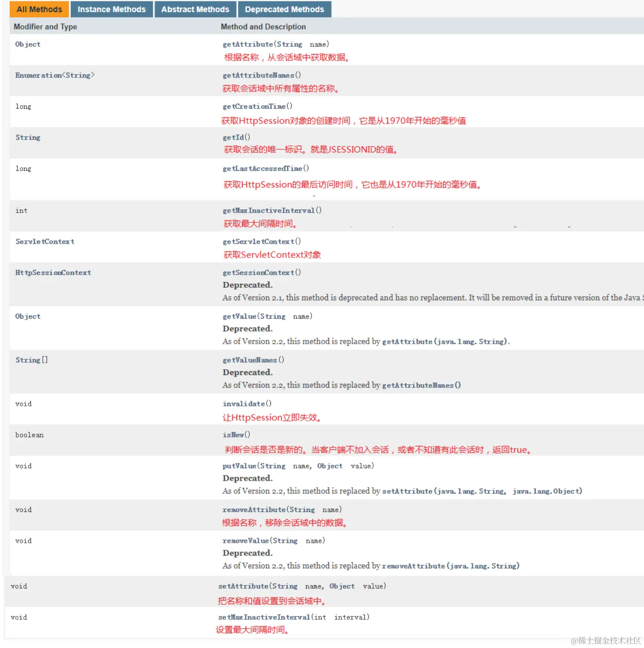Click removeAttribute(java.lang.String) replacement link
644x648 pixels.
click(451, 566)
